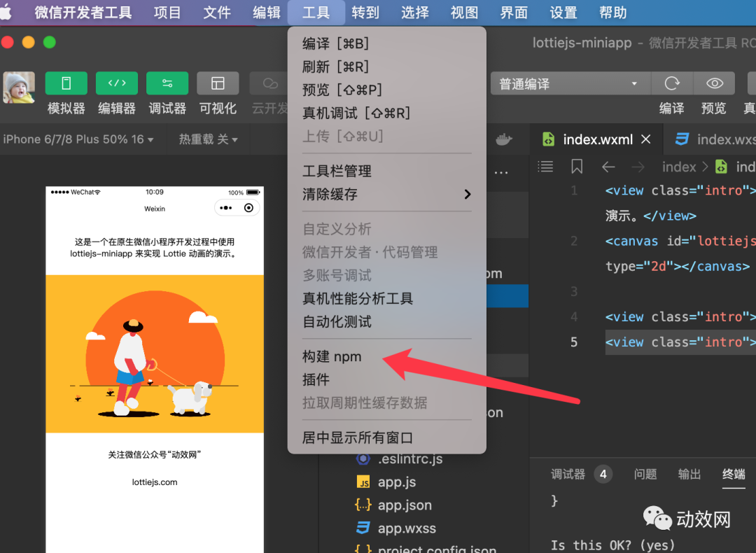
Task: Click the user avatar photo
Action: click(19, 87)
